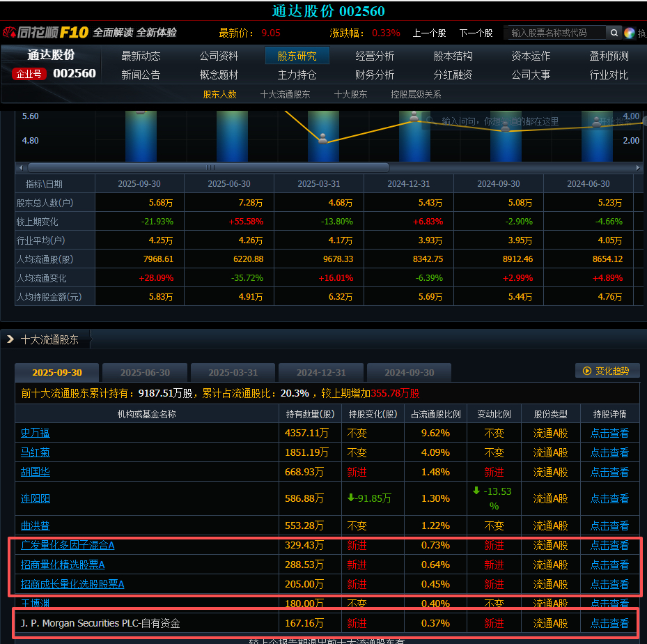Open the 经营分析 menu item
This screenshot has height=644, width=647.
coord(375,56)
